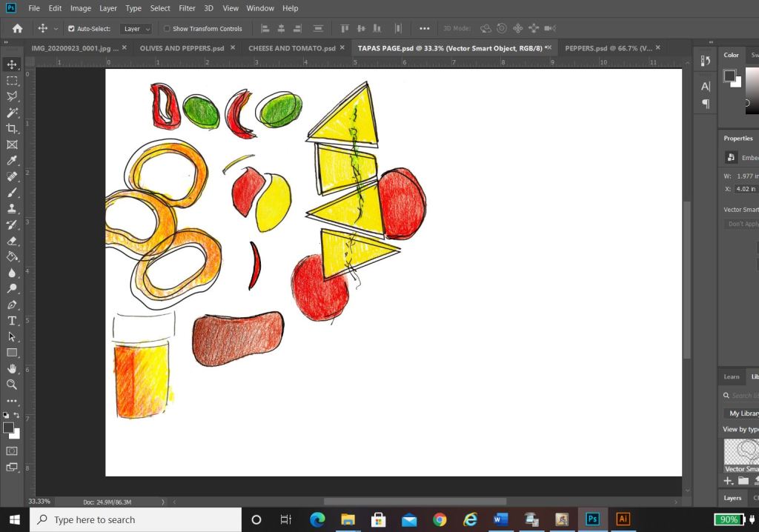Select the Clone Stamp tool

click(x=12, y=209)
